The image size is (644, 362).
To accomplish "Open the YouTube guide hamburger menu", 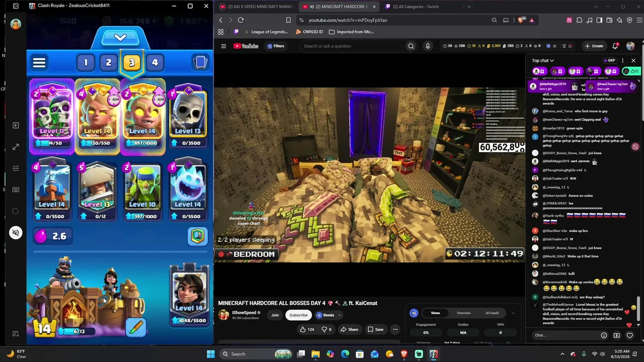I will tap(223, 46).
